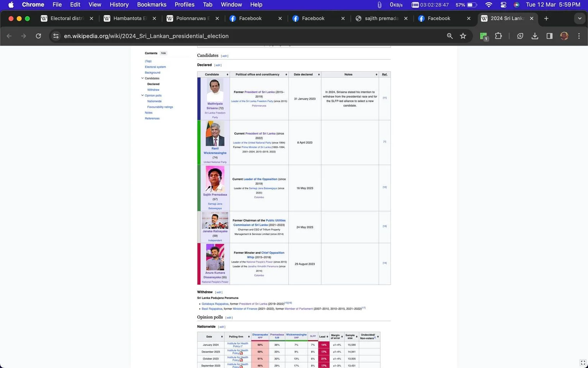Open the zoom magnifier in address bar

[x=450, y=36]
